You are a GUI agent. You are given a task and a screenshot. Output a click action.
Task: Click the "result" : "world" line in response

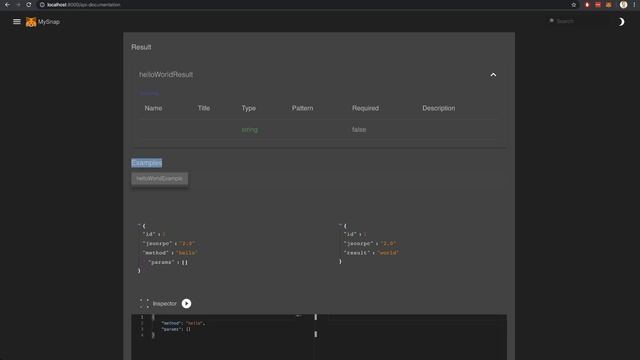[371, 253]
